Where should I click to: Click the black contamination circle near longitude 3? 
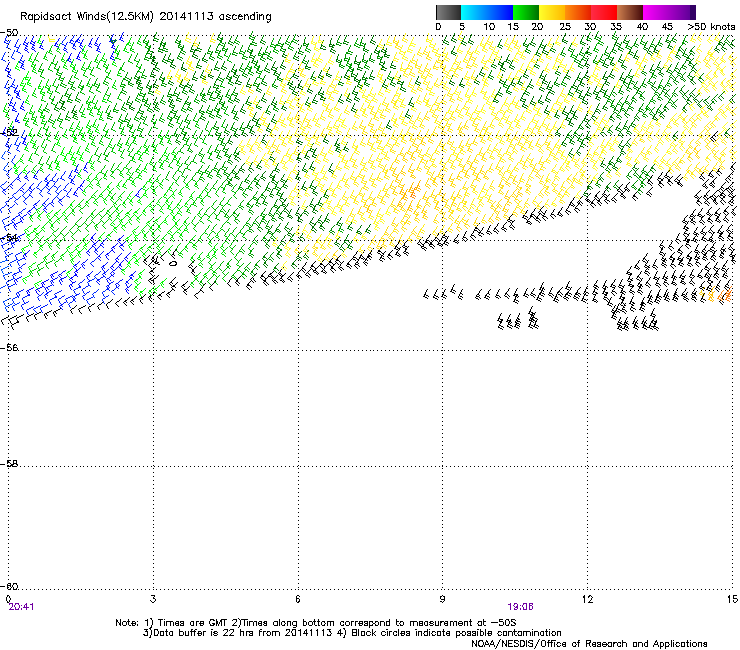coord(173,263)
